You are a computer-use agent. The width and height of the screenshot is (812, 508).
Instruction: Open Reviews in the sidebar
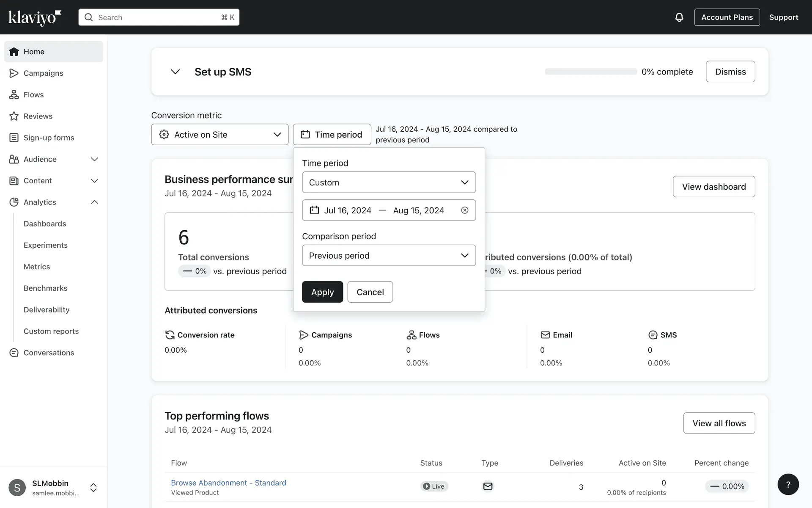pyautogui.click(x=38, y=116)
